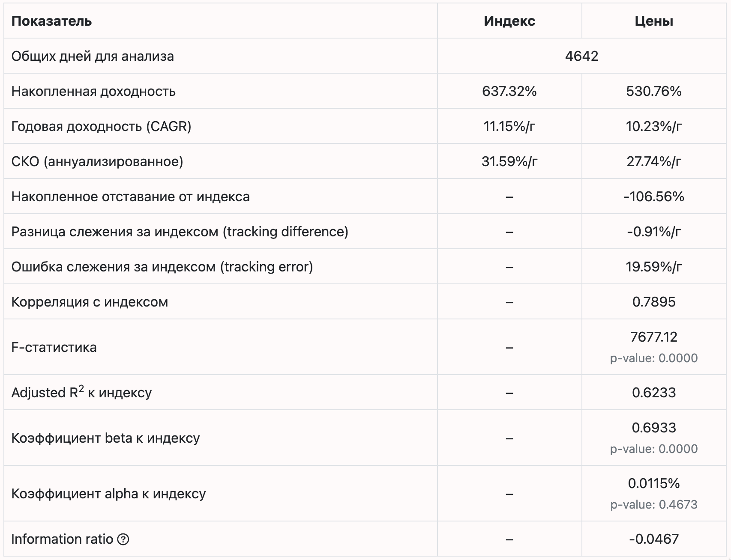Click the tracking error value 19.59%/г
731x560 pixels.
tap(654, 267)
